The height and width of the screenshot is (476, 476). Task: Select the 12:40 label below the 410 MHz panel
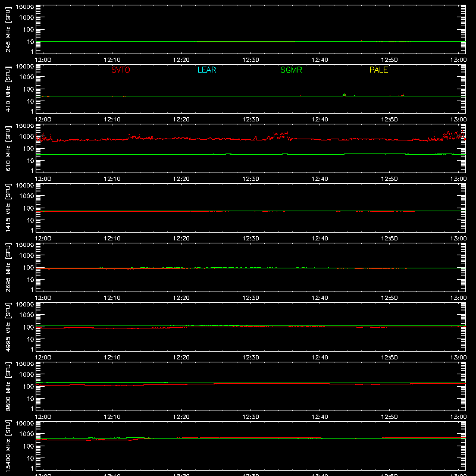[x=320, y=120]
